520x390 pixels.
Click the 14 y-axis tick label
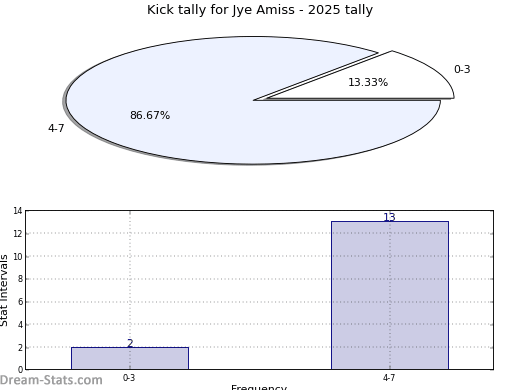pos(18,211)
